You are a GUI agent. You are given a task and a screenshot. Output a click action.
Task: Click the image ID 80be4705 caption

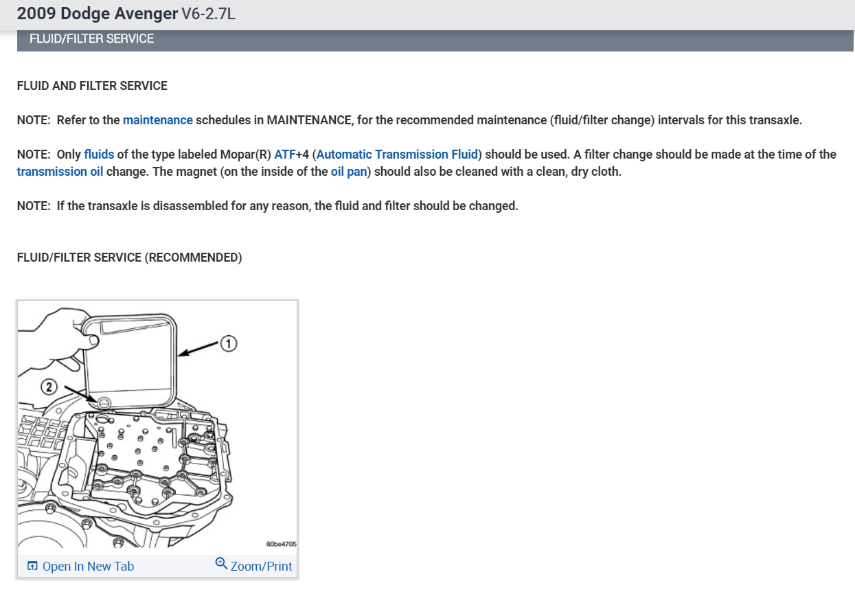click(x=280, y=544)
